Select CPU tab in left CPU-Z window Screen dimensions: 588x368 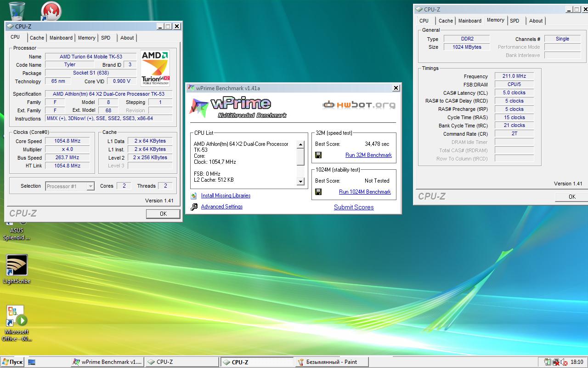pyautogui.click(x=15, y=37)
